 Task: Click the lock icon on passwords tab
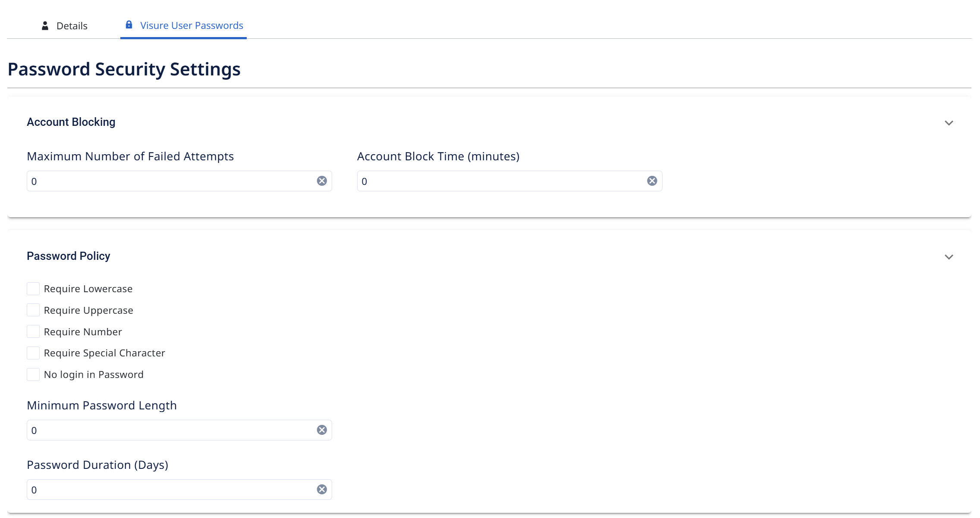(129, 25)
